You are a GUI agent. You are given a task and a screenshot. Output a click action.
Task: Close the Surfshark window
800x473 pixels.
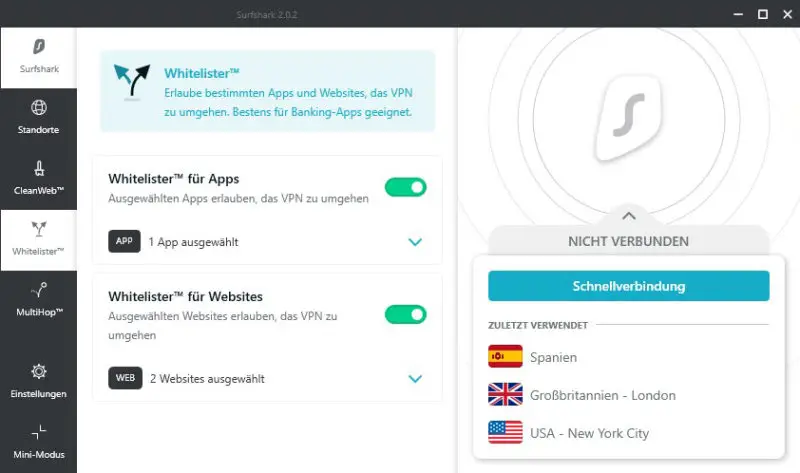pos(787,14)
